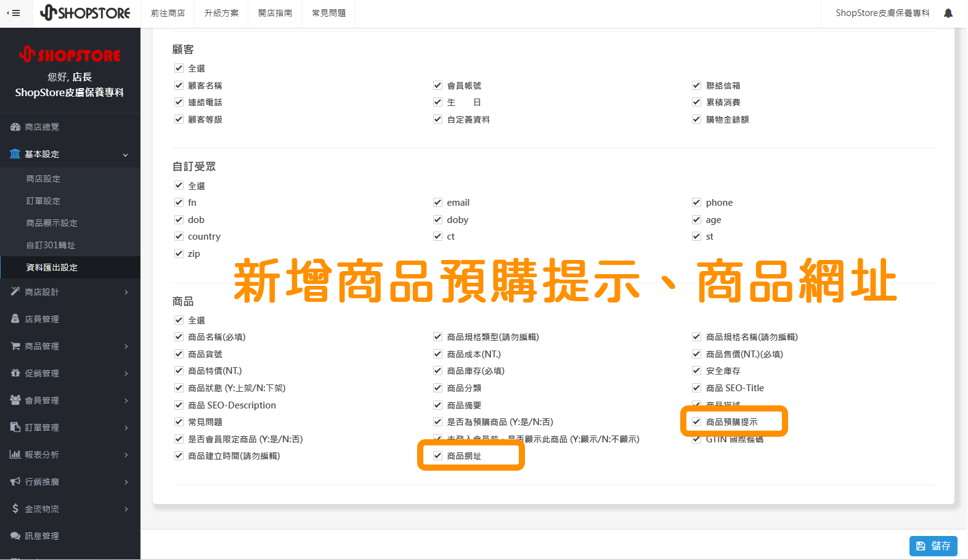Click the 店員管理 staff icon
This screenshot has width=968, height=560.
15,319
